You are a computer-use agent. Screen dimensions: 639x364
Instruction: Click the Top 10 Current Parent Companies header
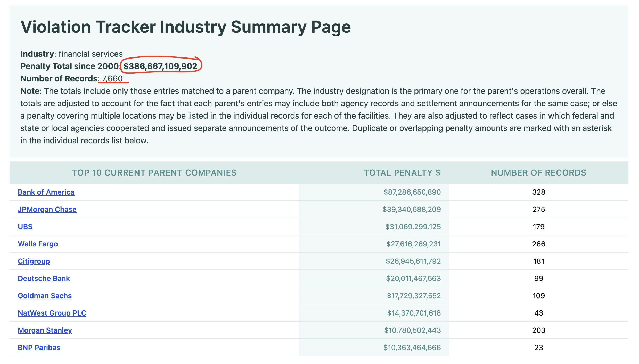(x=154, y=173)
